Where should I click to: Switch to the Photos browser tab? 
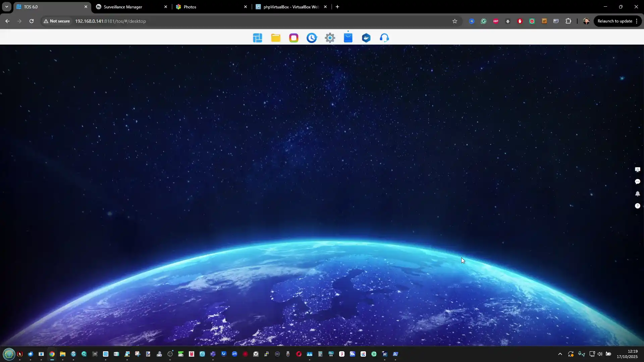pyautogui.click(x=208, y=7)
